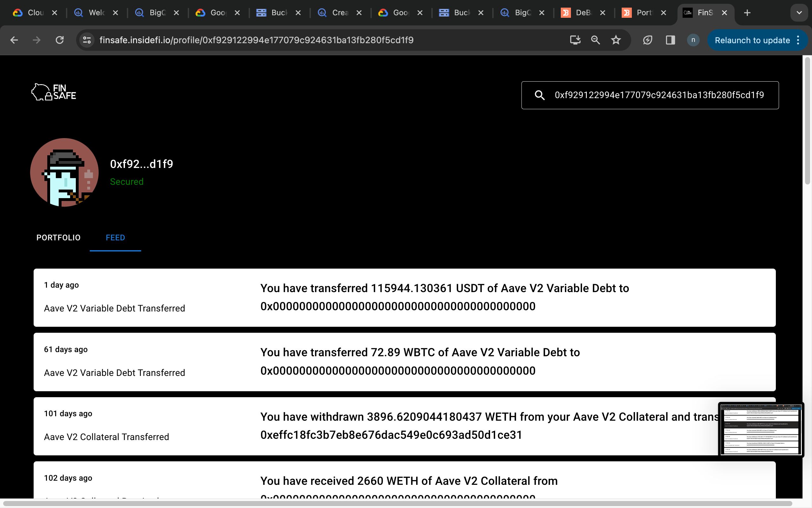This screenshot has height=508, width=812.
Task: Click the install app icon in address bar
Action: [x=575, y=40]
